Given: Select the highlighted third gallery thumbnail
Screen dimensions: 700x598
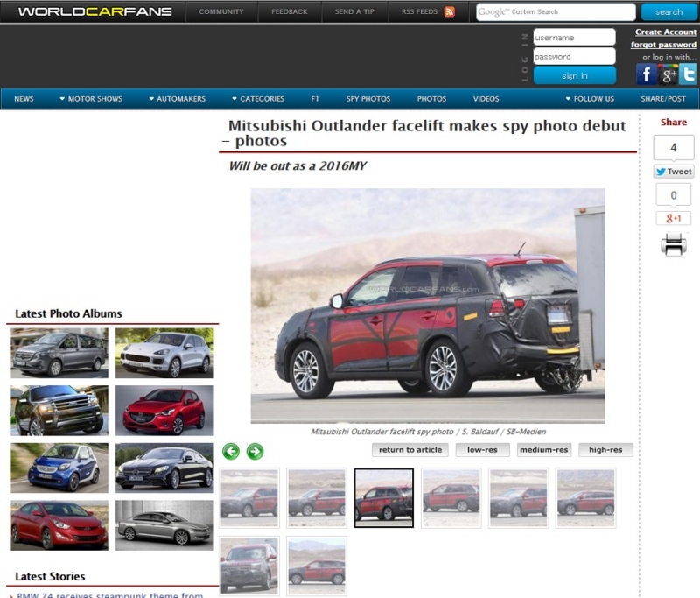Looking at the screenshot, I should click(x=384, y=498).
